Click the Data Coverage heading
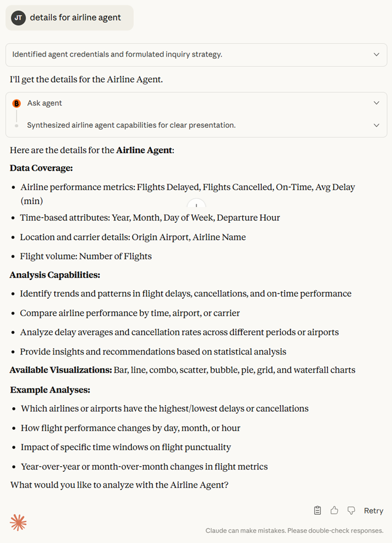 pos(41,168)
